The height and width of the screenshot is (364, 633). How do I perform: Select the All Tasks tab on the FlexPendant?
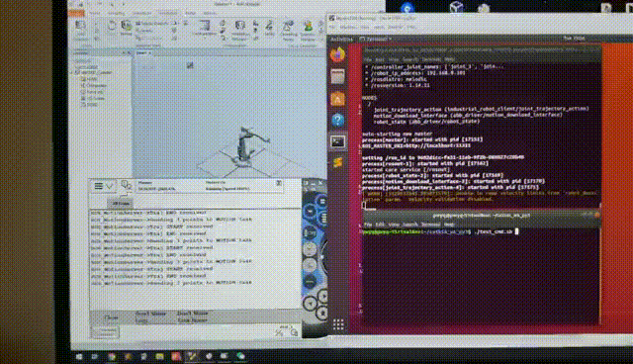121,204
